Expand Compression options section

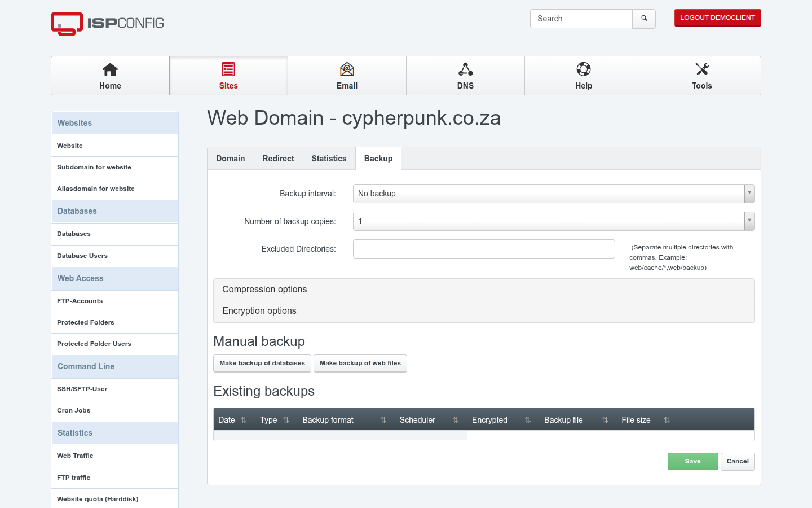coord(484,290)
